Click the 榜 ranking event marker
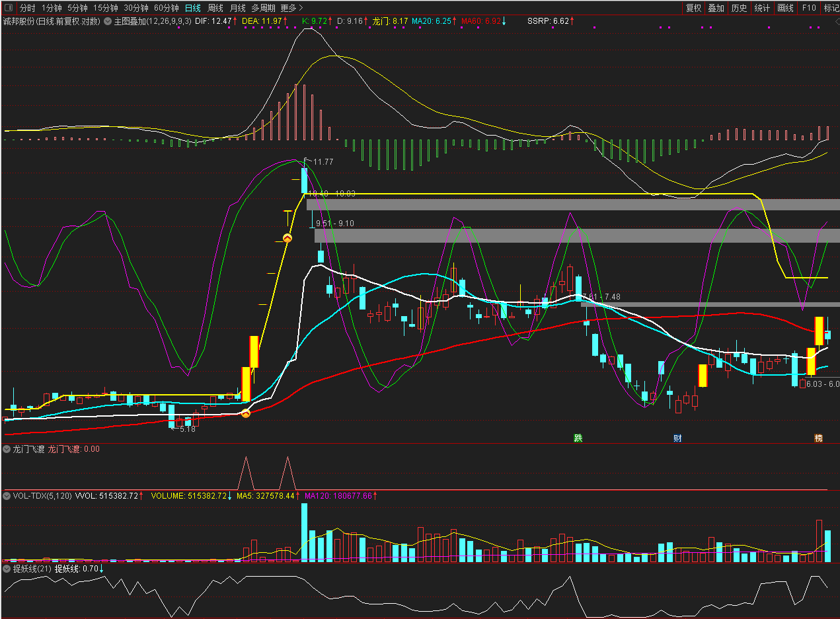The height and width of the screenshot is (619, 840). point(819,438)
